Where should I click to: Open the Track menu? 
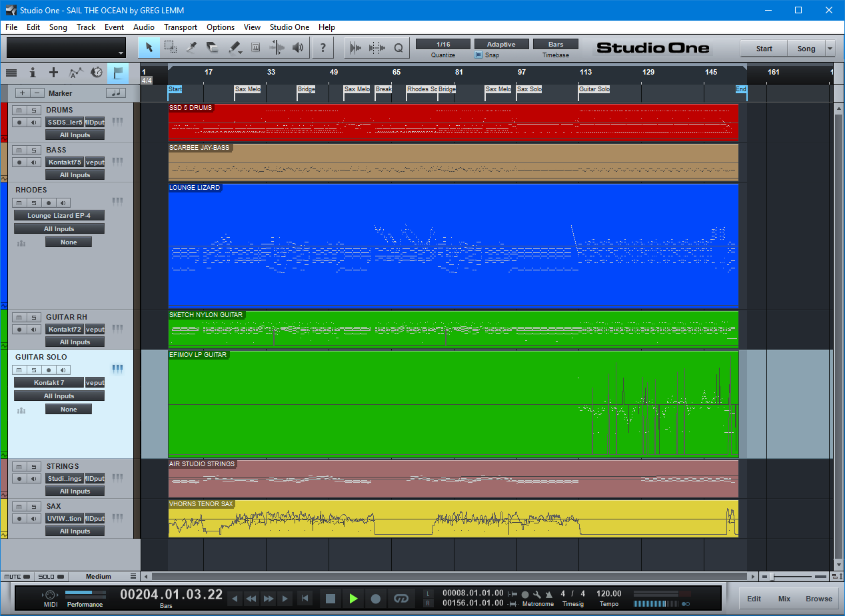pyautogui.click(x=86, y=27)
